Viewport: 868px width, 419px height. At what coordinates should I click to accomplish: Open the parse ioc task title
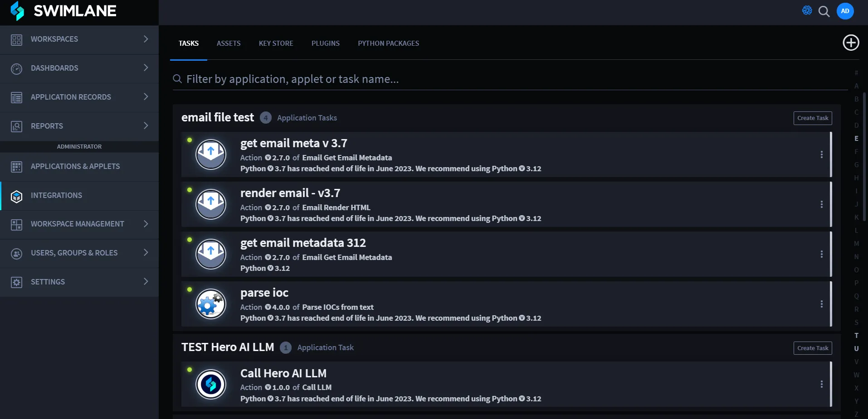tap(264, 293)
